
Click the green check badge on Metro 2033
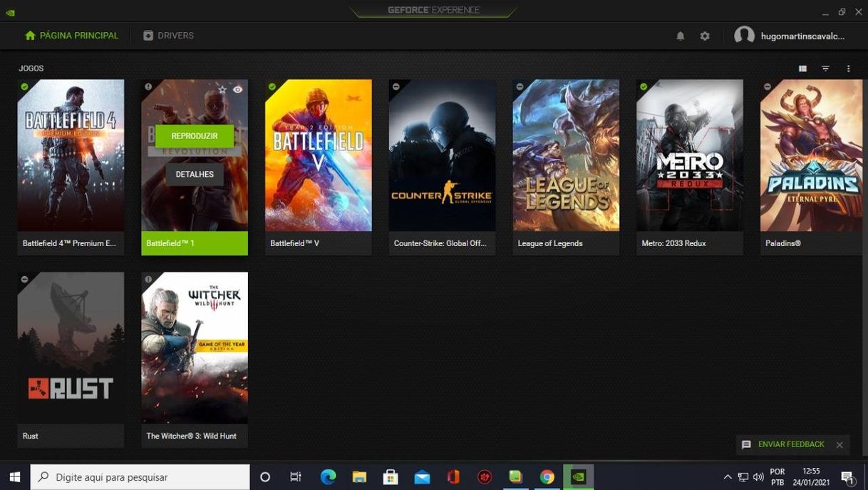644,87
